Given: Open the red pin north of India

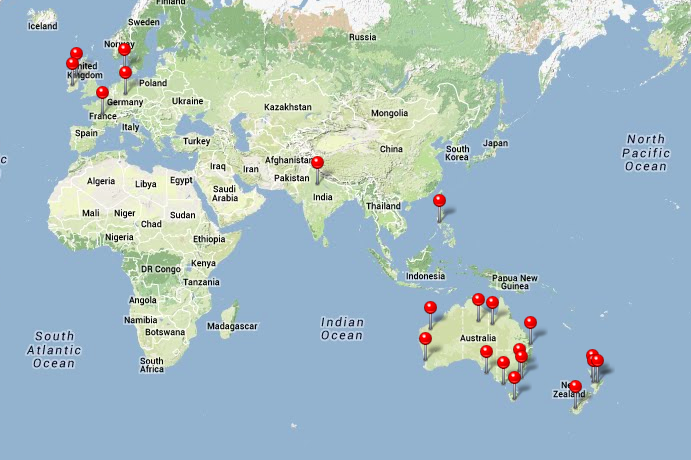Looking at the screenshot, I should (x=318, y=163).
